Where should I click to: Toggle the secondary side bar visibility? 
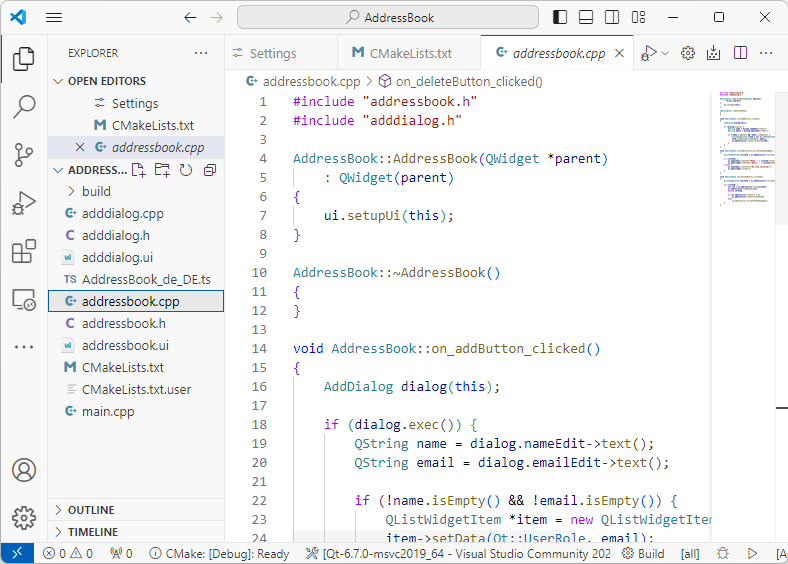[612, 17]
